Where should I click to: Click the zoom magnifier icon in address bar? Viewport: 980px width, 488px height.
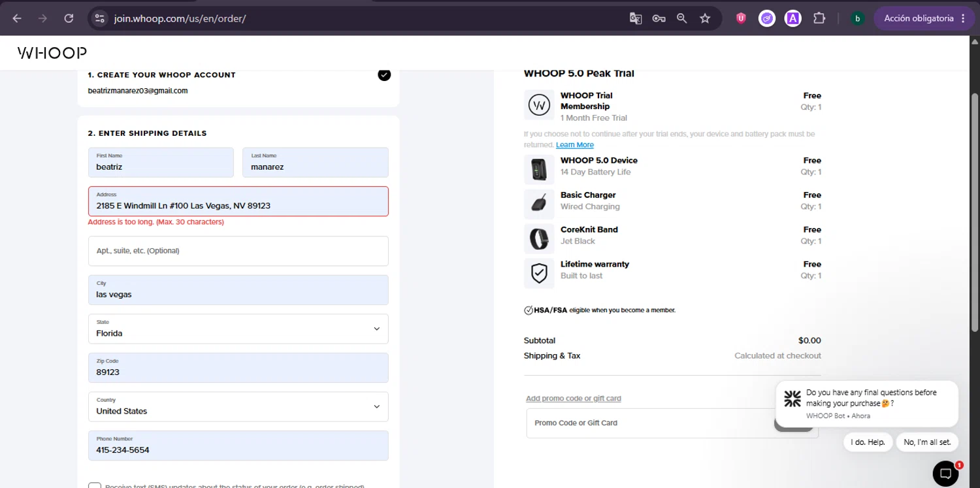coord(681,18)
